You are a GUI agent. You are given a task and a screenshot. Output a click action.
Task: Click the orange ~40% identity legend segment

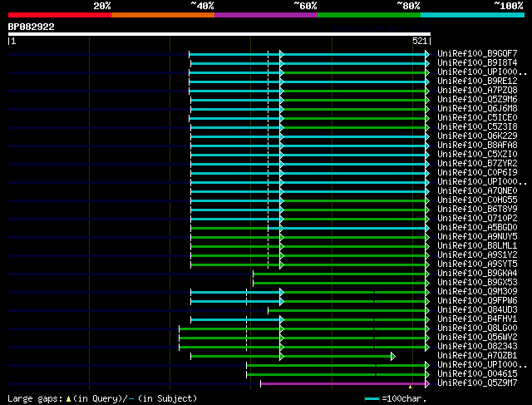pyautogui.click(x=162, y=14)
